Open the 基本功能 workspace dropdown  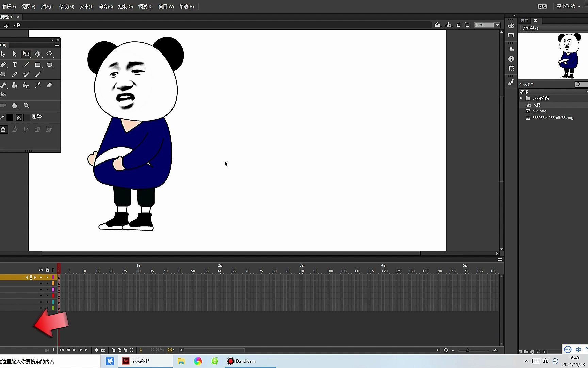point(568,6)
